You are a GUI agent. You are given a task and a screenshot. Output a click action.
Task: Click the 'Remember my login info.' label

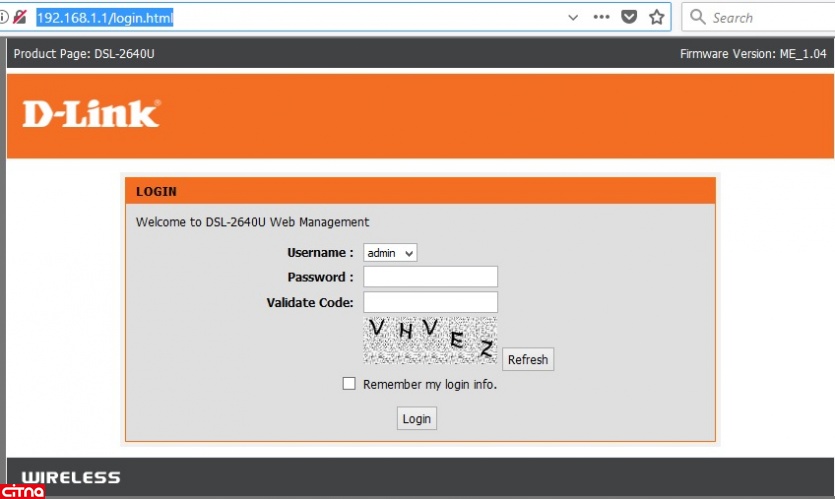click(x=430, y=384)
